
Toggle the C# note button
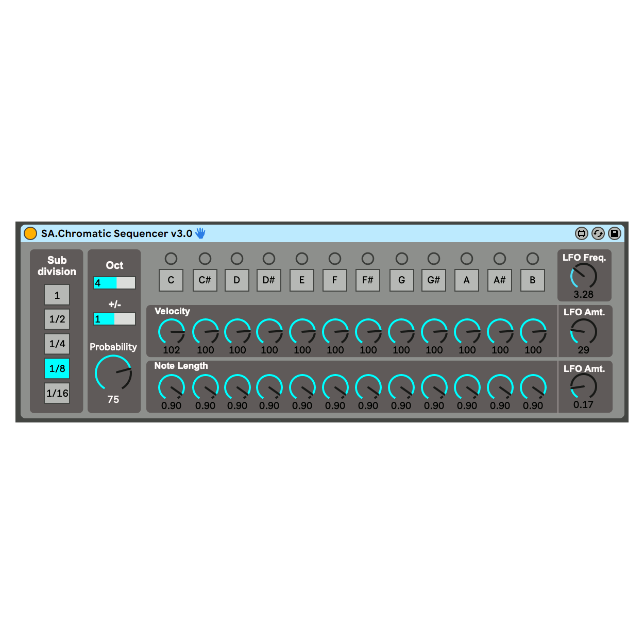[205, 280]
